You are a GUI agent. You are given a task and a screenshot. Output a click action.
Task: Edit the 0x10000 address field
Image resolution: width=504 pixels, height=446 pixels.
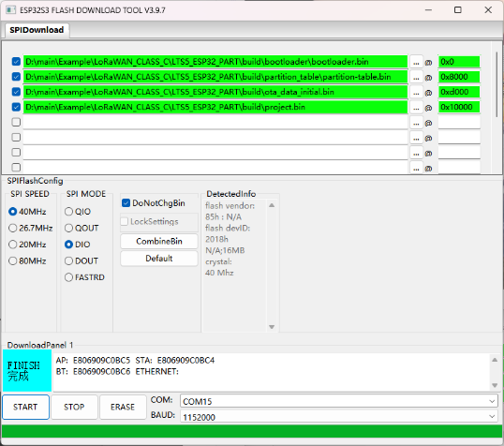point(459,107)
